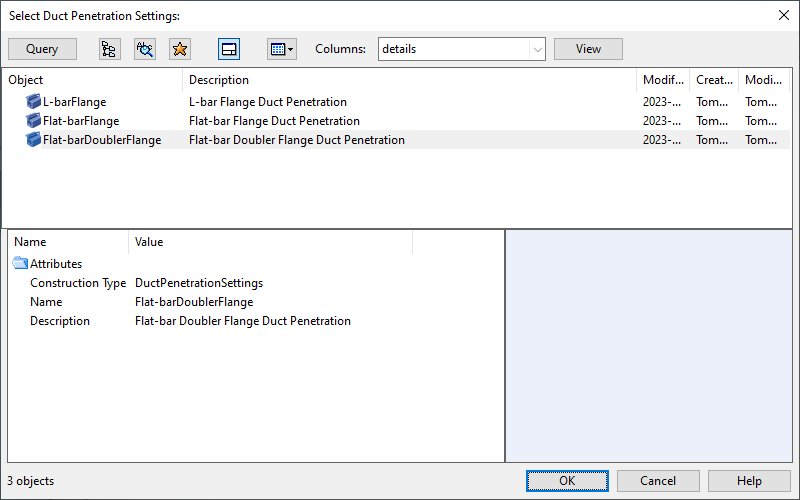Click the favorites star icon
The height and width of the screenshot is (500, 800).
[x=180, y=49]
